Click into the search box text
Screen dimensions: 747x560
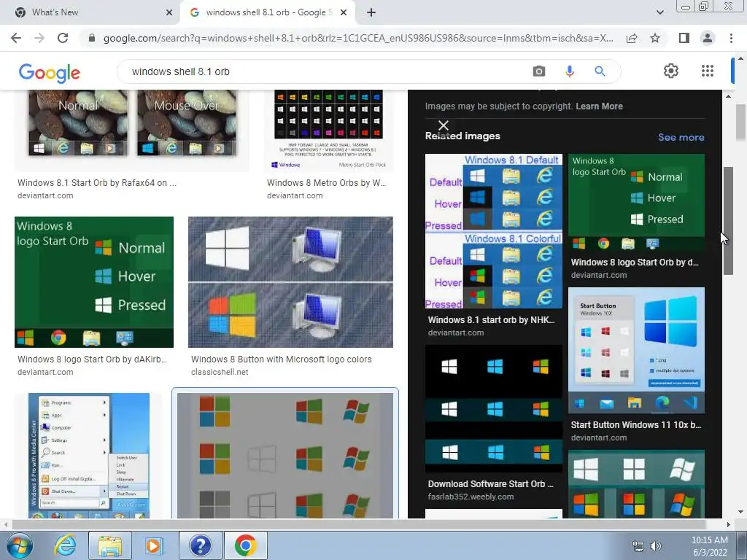click(181, 71)
